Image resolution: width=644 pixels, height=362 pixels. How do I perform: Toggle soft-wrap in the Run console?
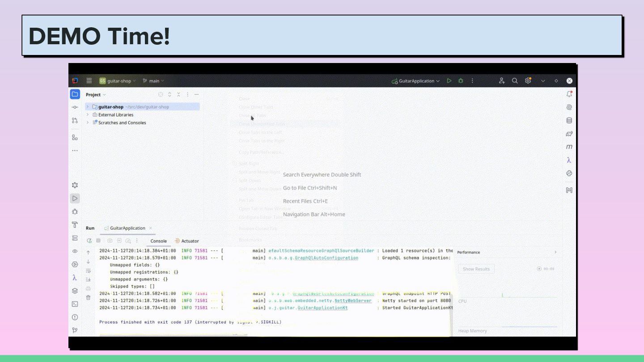[88, 271]
